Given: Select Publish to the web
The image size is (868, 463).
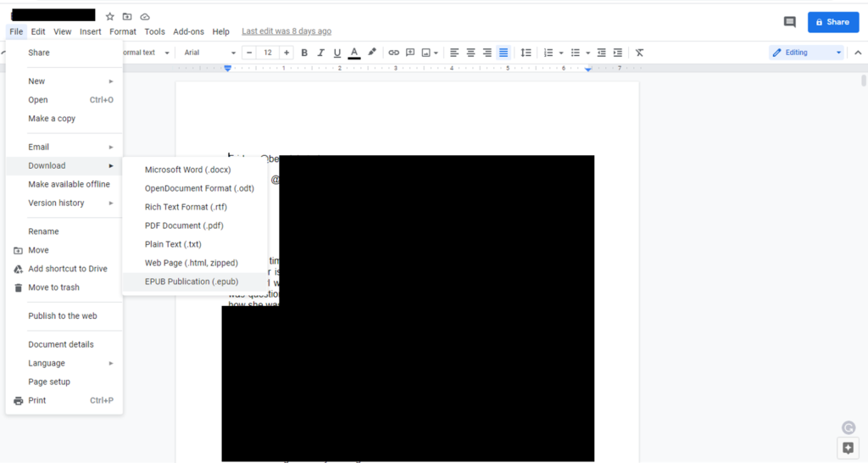Looking at the screenshot, I should pyautogui.click(x=64, y=315).
